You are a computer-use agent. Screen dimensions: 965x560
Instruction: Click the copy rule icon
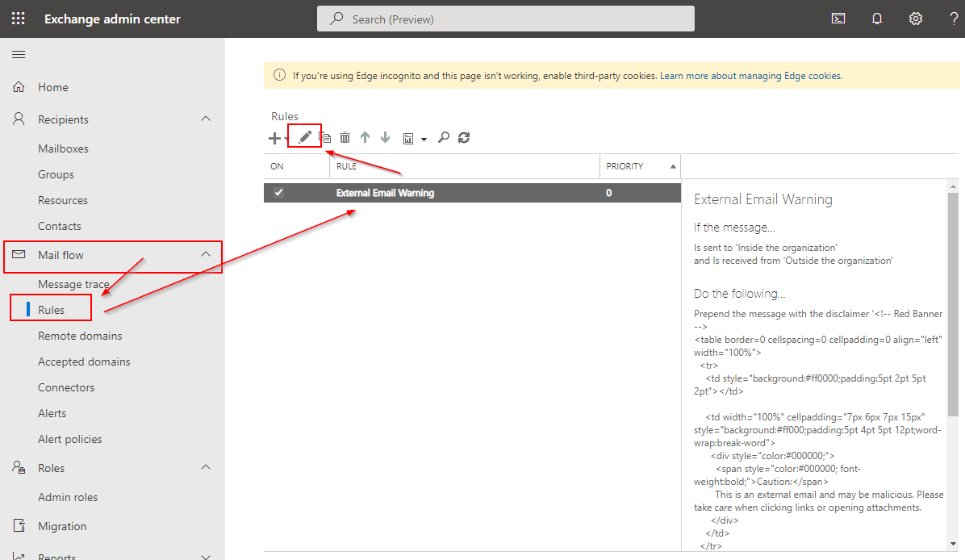coord(325,138)
